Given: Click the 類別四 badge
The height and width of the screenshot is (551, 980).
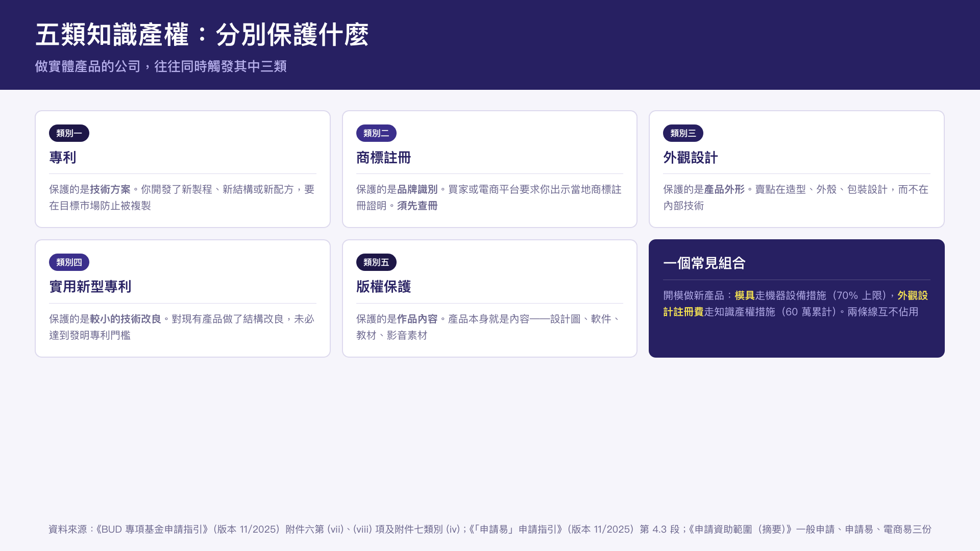Looking at the screenshot, I should [x=69, y=262].
